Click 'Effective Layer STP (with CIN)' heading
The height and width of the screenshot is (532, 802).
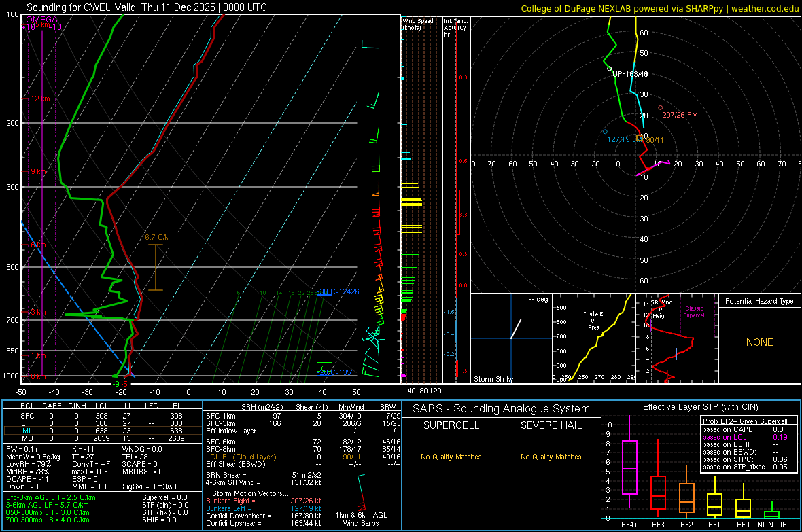pos(700,407)
